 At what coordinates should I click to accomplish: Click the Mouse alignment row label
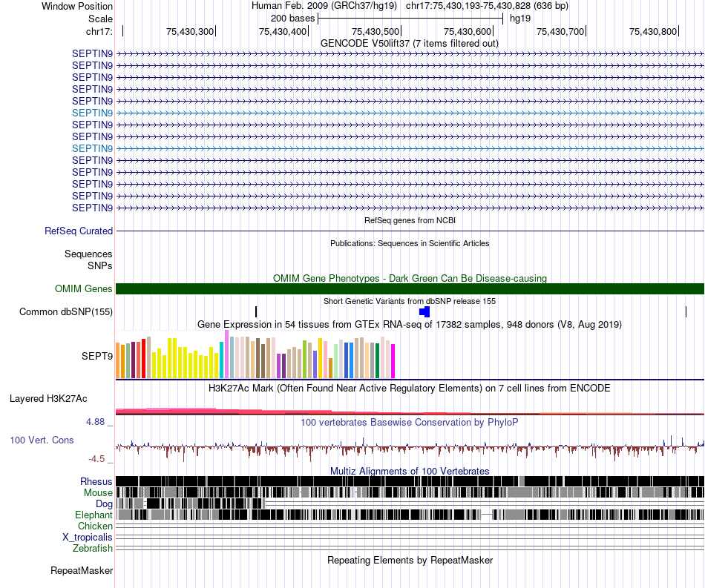coord(98,493)
